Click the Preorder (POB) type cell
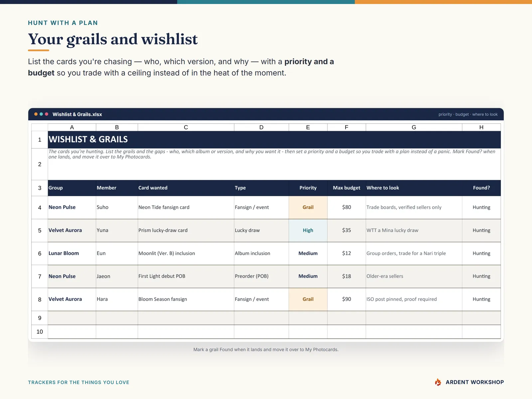Viewport: 532px width, 399px height. [261, 276]
